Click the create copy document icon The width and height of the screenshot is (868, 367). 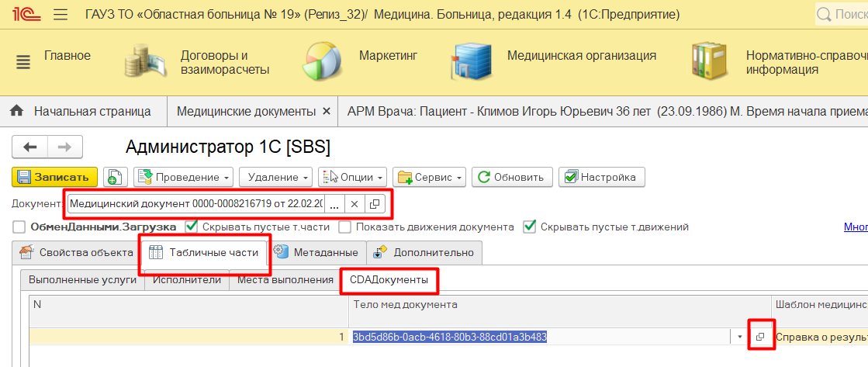pyautogui.click(x=115, y=177)
